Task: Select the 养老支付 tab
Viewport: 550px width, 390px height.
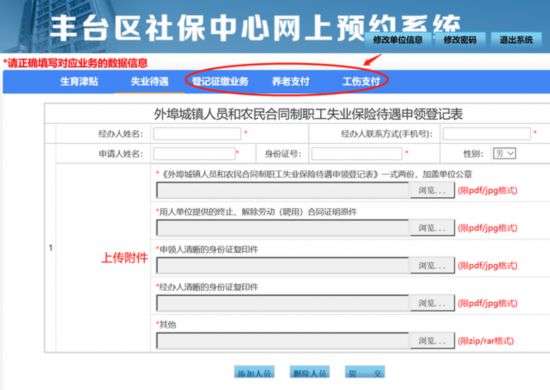Action: pos(291,81)
